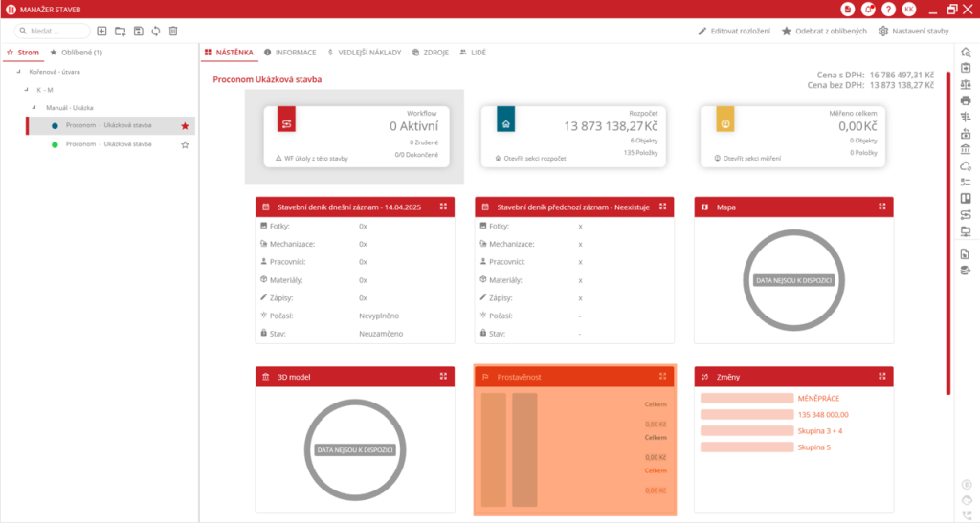Click the trash delete icon in toolbar
This screenshot has width=980, height=523.
click(173, 32)
